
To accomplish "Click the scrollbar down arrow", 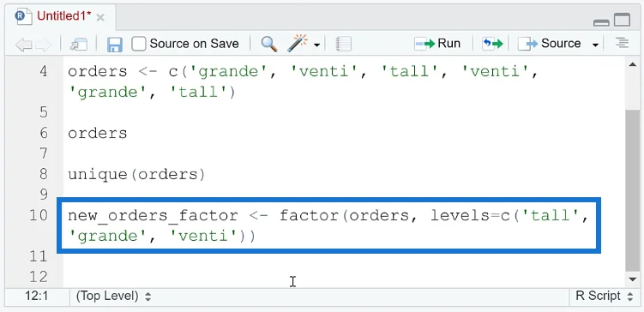I will tap(633, 279).
